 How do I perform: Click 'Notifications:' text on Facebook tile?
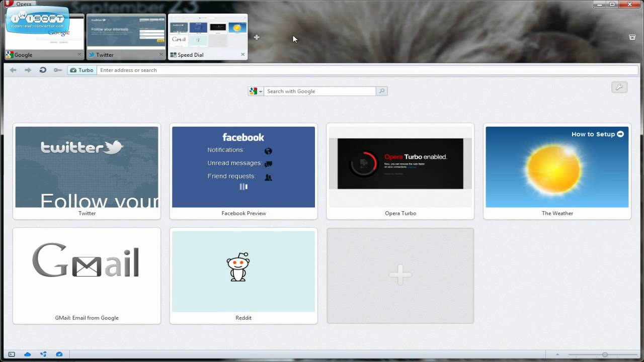226,150
